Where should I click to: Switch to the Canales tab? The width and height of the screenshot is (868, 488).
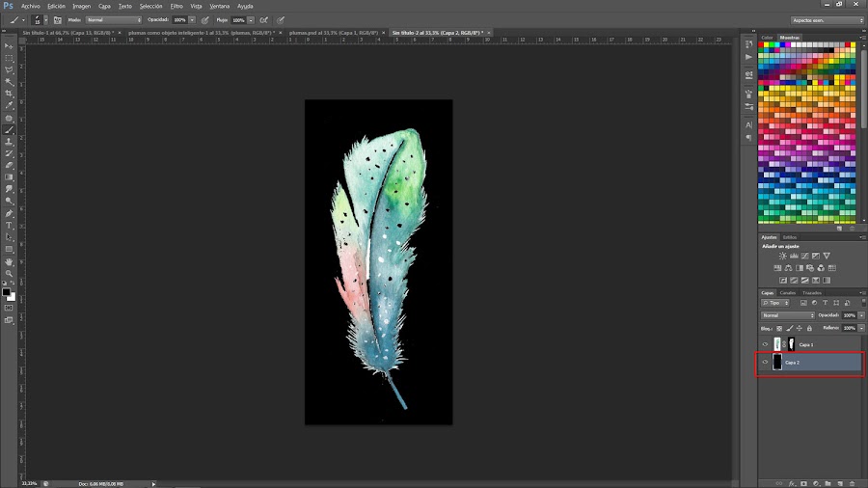[x=788, y=292]
